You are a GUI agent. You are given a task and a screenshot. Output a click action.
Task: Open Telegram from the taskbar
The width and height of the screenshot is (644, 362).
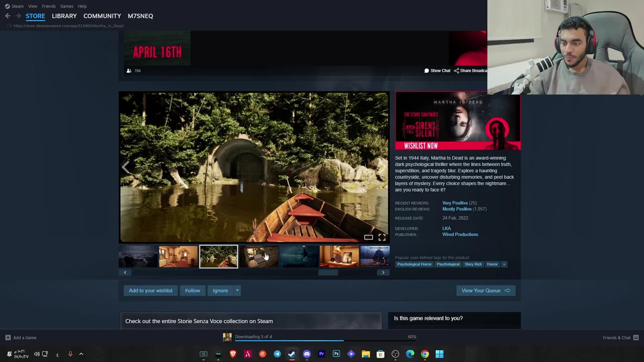pos(277,354)
